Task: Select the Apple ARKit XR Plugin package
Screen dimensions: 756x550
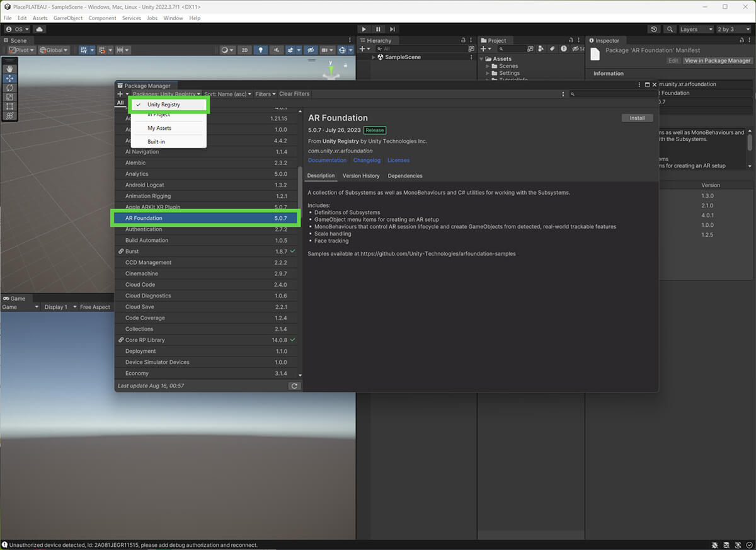Action: click(206, 207)
